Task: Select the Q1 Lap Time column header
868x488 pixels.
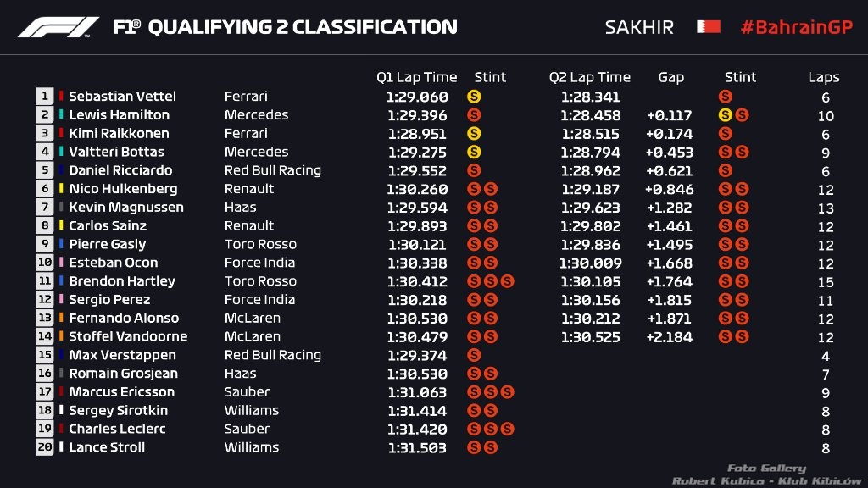Action: (x=416, y=77)
